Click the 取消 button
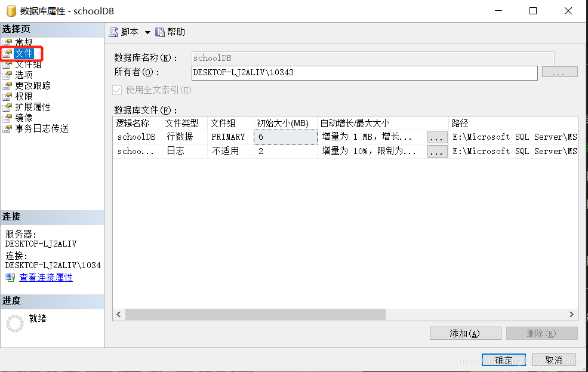 coord(554,360)
